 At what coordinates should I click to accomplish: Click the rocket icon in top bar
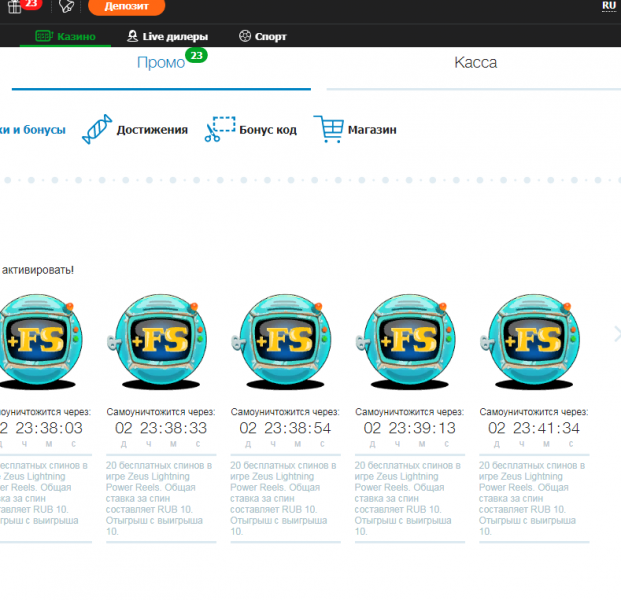click(x=68, y=7)
